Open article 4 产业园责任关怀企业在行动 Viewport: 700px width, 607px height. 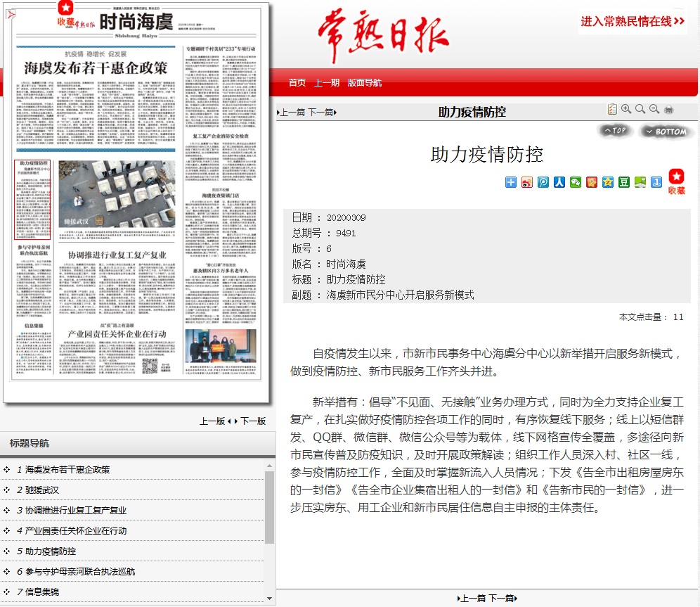click(x=76, y=530)
